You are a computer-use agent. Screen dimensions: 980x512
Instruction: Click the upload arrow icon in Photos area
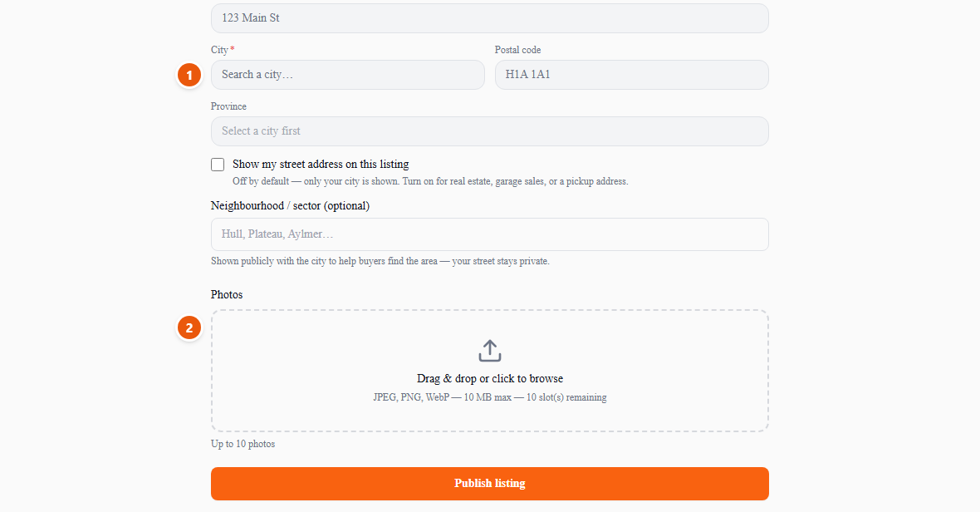[489, 351]
